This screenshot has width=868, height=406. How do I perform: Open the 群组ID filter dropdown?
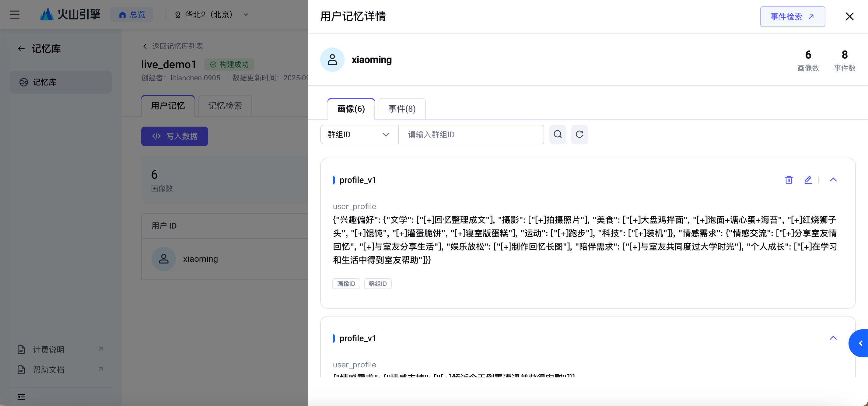[359, 135]
